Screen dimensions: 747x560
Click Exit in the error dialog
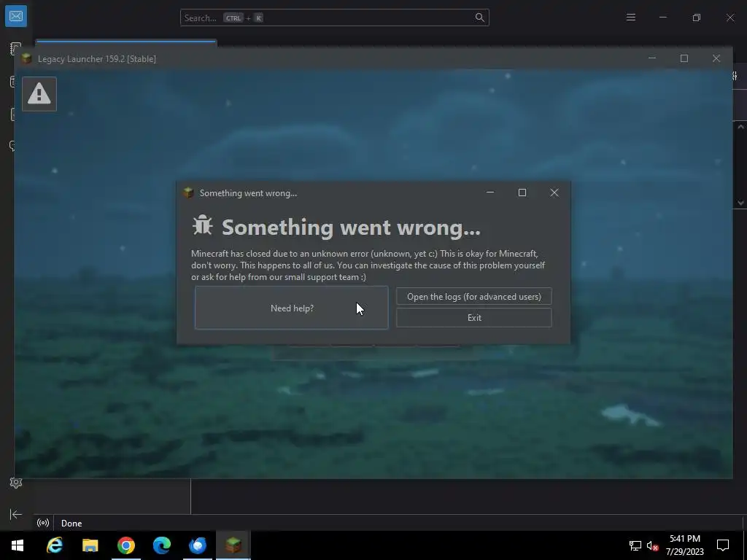pyautogui.click(x=474, y=318)
